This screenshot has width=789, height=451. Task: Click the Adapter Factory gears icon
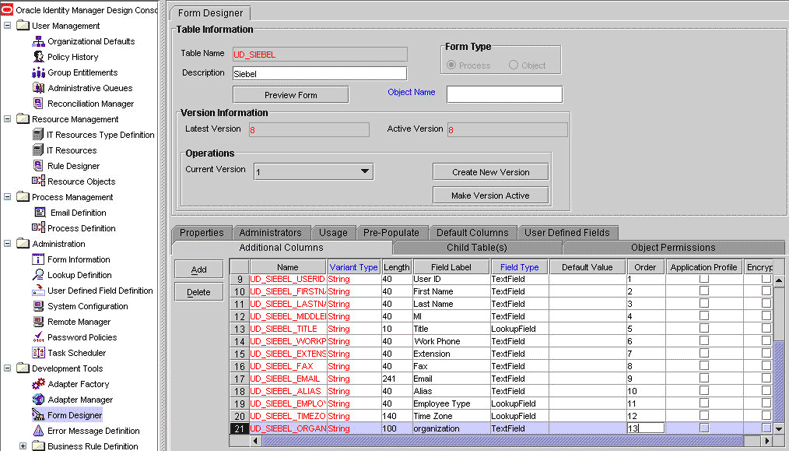[39, 384]
